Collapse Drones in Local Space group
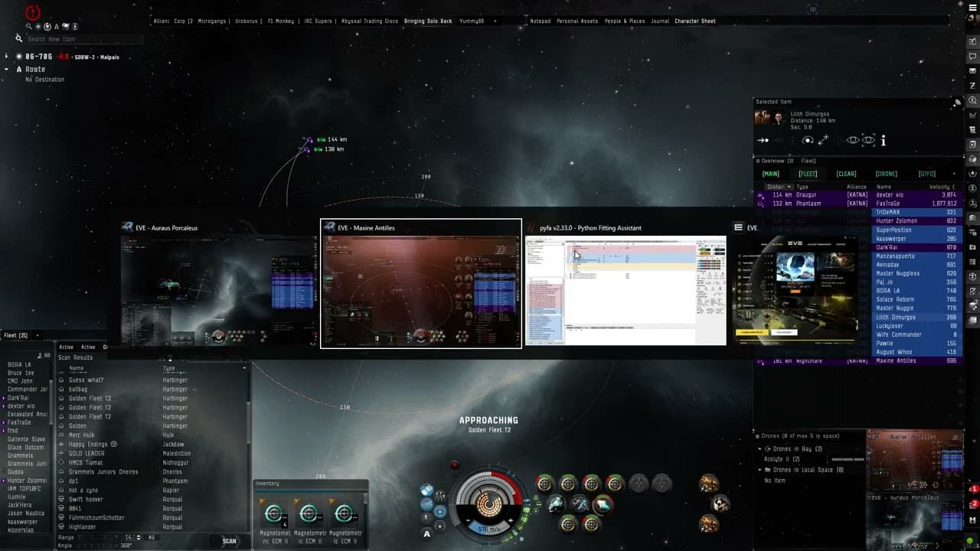This screenshot has width=980, height=551. tap(759, 470)
